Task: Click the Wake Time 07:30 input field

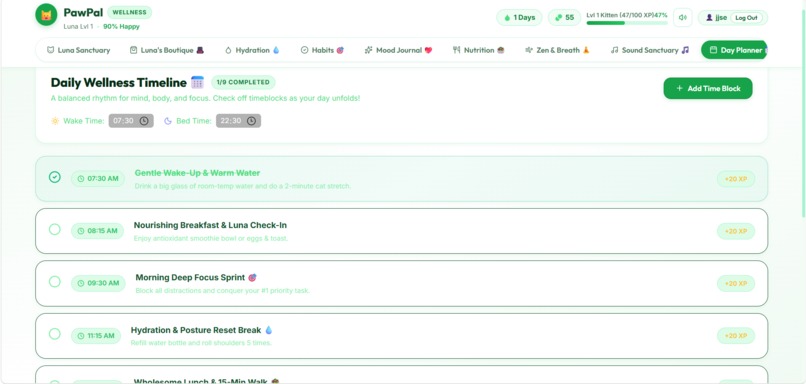Action: [131, 121]
